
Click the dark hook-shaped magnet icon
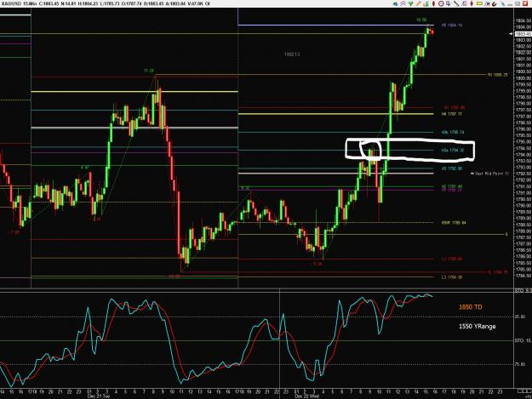point(495,4)
